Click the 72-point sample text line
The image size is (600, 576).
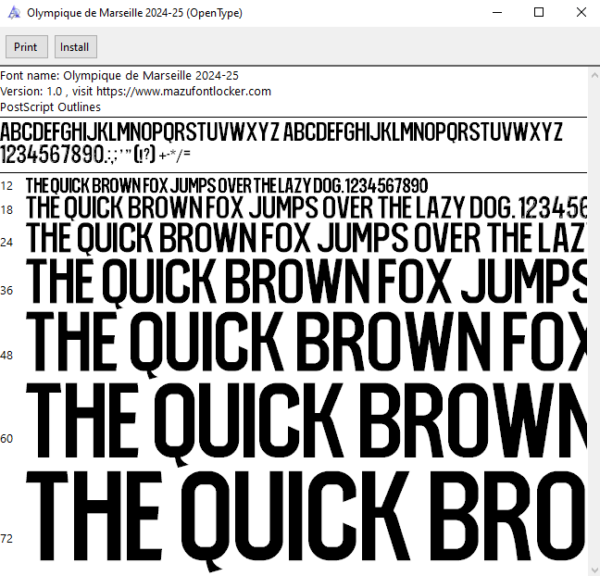pyautogui.click(x=307, y=521)
